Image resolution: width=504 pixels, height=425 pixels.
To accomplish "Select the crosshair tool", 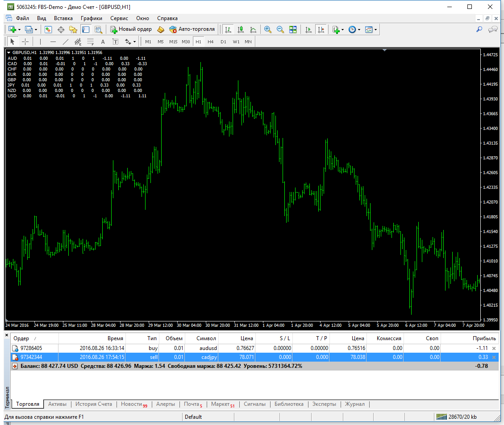I will pyautogui.click(x=25, y=42).
